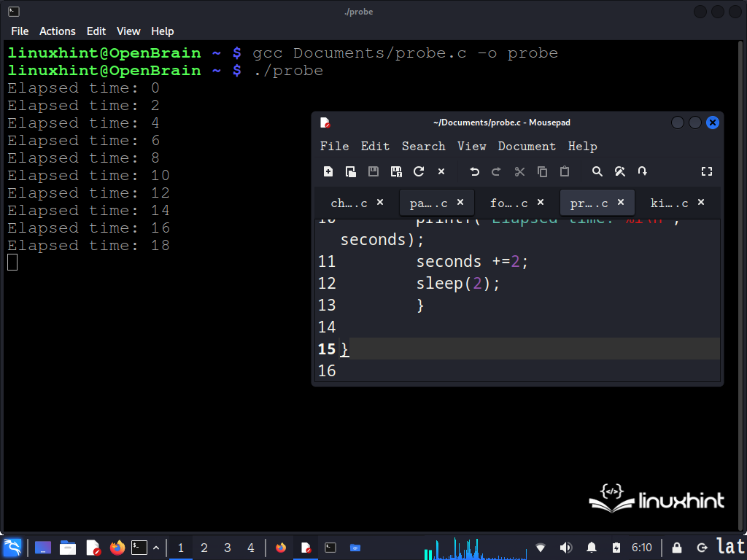Click the Save As toolbar icon
The width and height of the screenshot is (747, 560).
coord(396,172)
